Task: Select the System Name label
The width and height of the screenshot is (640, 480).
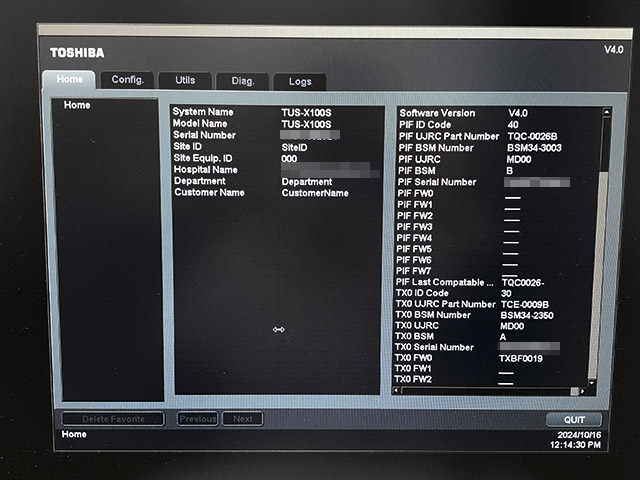Action: pos(203,112)
